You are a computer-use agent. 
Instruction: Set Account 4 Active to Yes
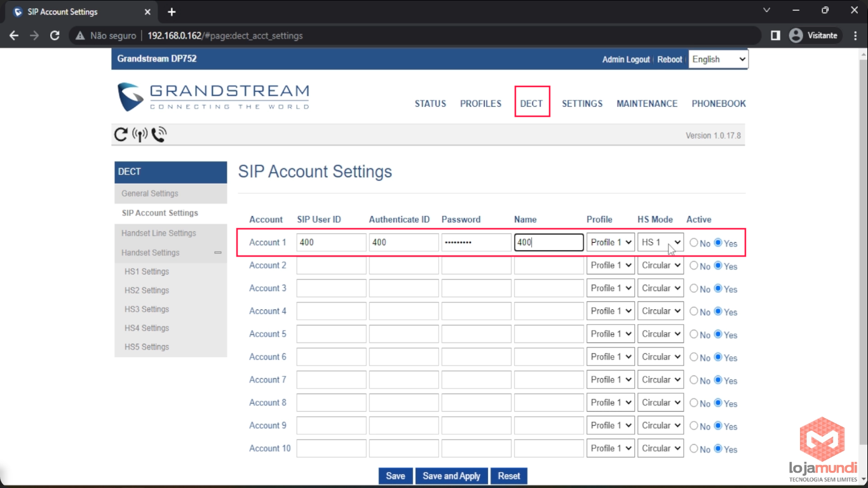718,311
